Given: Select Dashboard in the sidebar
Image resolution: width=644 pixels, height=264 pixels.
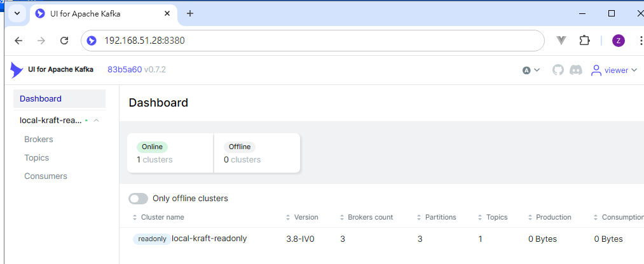Looking at the screenshot, I should click(41, 98).
